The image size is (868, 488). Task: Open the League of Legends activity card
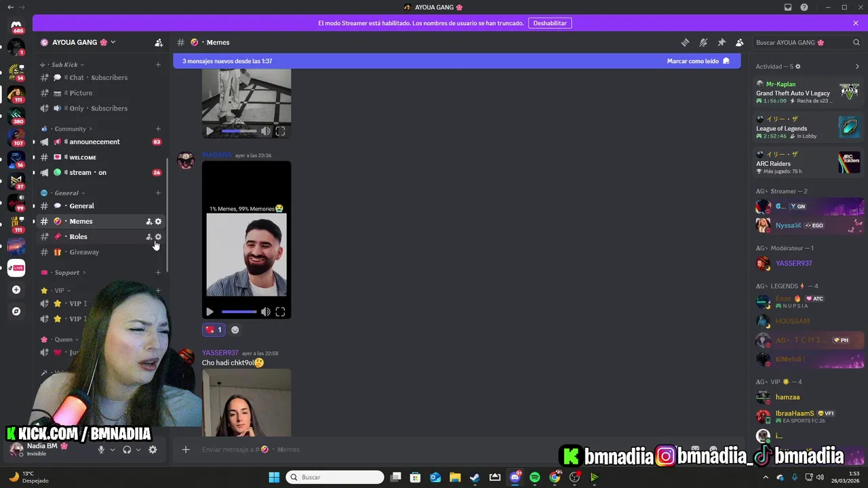[808, 127]
